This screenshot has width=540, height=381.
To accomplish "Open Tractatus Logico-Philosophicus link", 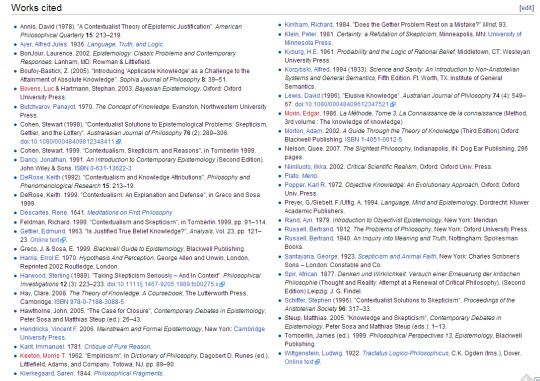I will 406,353.
